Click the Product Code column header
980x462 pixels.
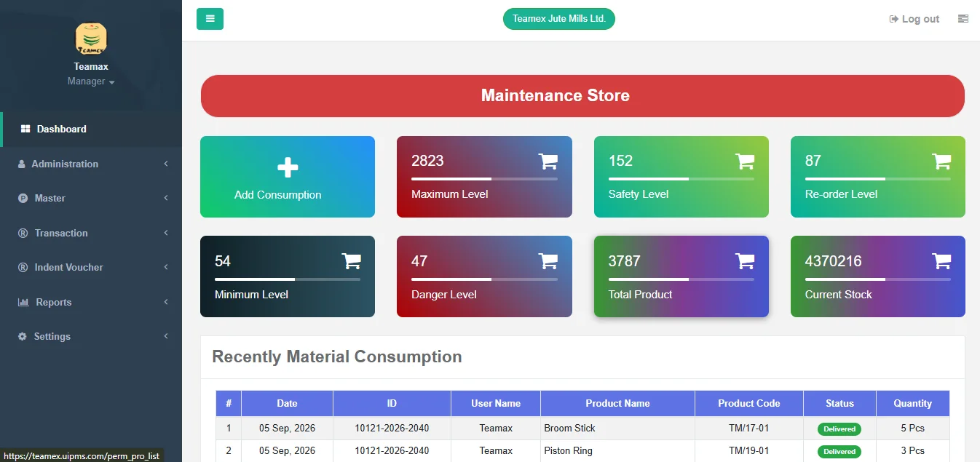click(x=748, y=403)
